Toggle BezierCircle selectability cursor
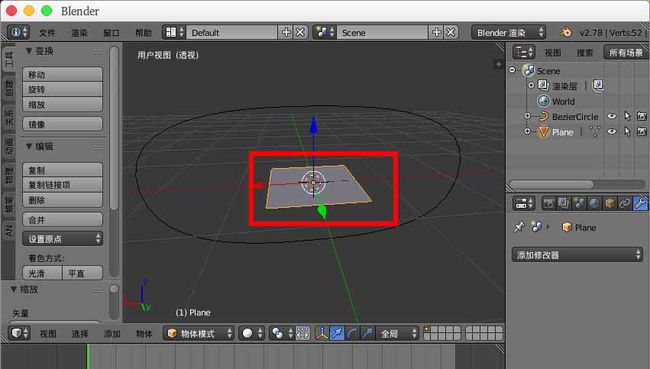650x369 pixels. click(x=627, y=117)
